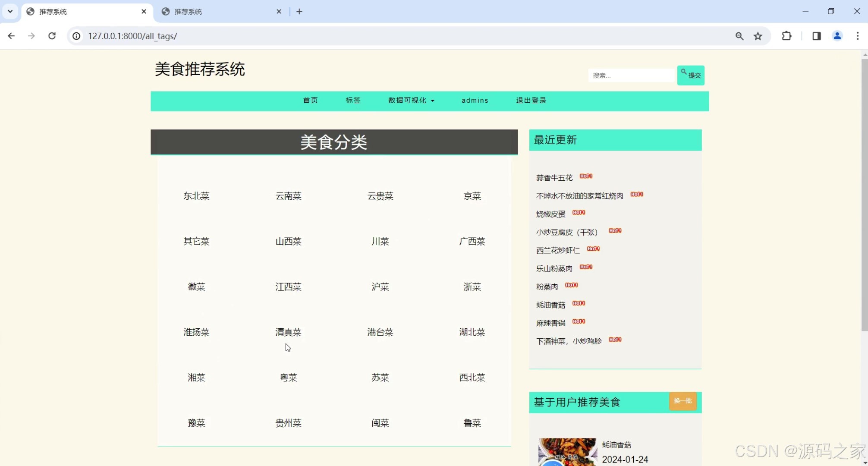Open the Chrome three-dot menu
868x466 pixels.
[859, 36]
